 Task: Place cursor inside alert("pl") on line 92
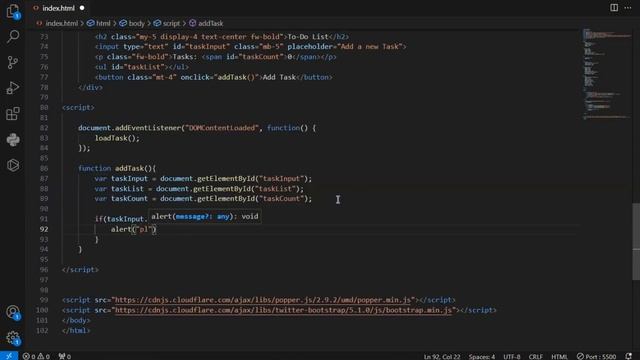[x=144, y=229]
